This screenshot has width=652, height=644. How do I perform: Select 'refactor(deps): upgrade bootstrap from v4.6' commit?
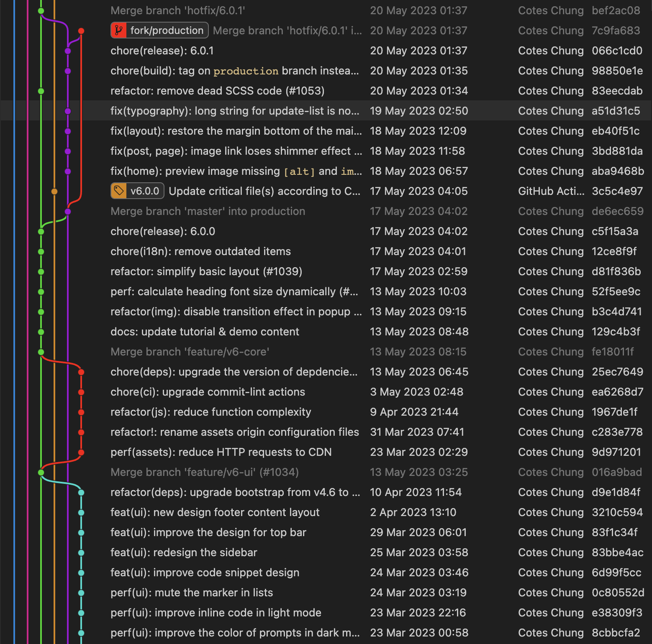326,492
